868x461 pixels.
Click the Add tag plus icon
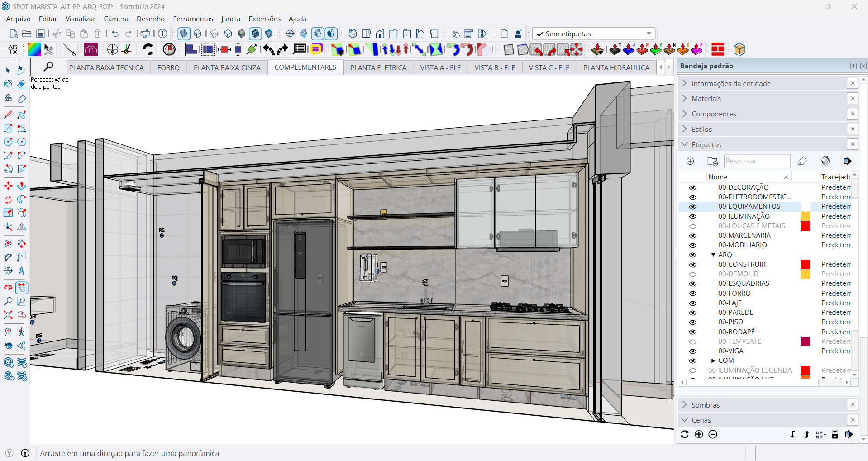[690, 161]
